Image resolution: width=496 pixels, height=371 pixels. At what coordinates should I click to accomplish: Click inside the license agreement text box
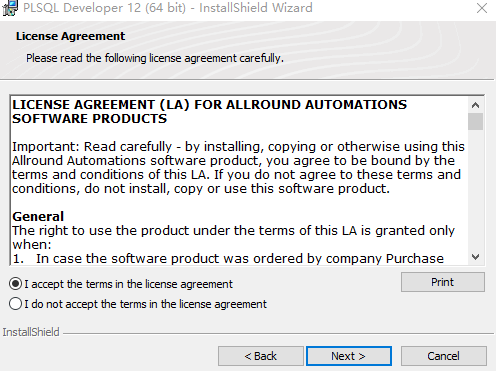[239, 180]
